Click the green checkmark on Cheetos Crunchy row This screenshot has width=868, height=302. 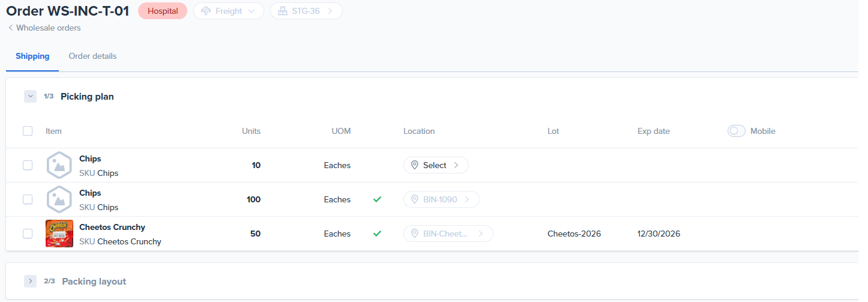(x=377, y=234)
